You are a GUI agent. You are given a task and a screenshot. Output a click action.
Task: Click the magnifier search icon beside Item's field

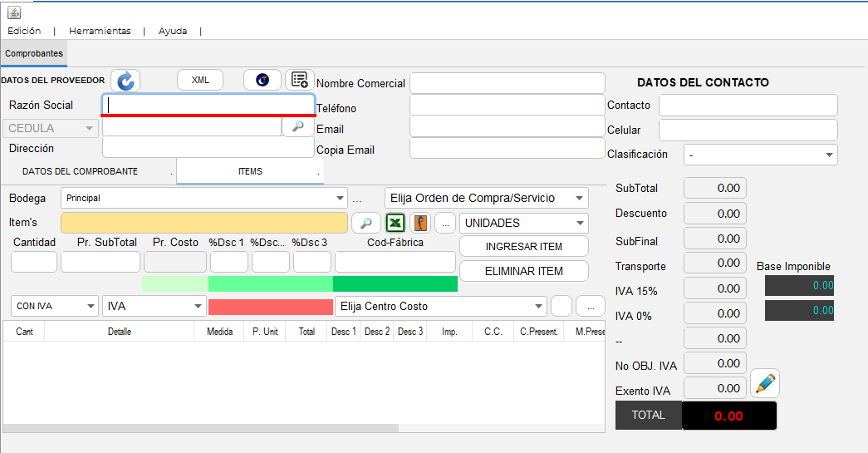[x=366, y=223]
